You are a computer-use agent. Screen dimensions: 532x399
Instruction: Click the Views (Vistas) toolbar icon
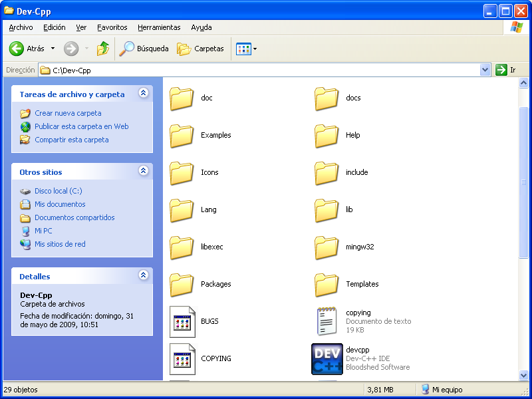coord(243,49)
